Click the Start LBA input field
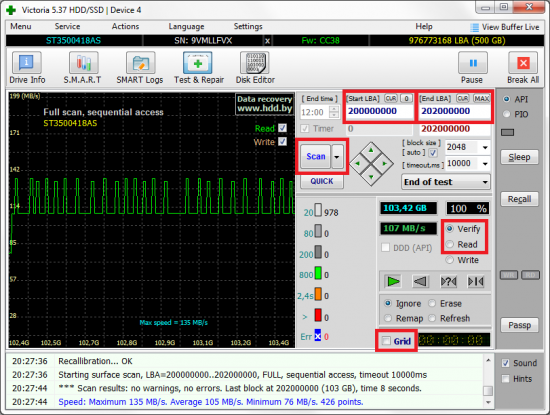550x415 pixels. point(380,111)
